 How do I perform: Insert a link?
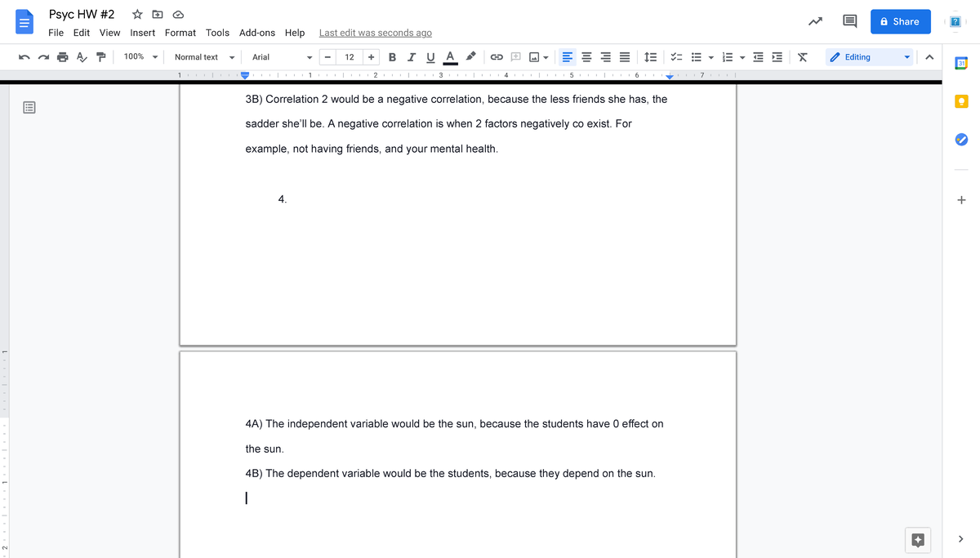click(x=497, y=56)
